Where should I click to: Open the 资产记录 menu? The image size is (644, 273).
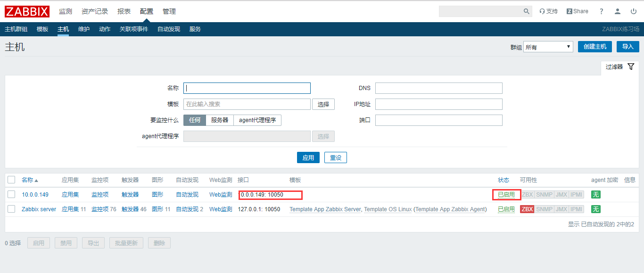coord(95,11)
